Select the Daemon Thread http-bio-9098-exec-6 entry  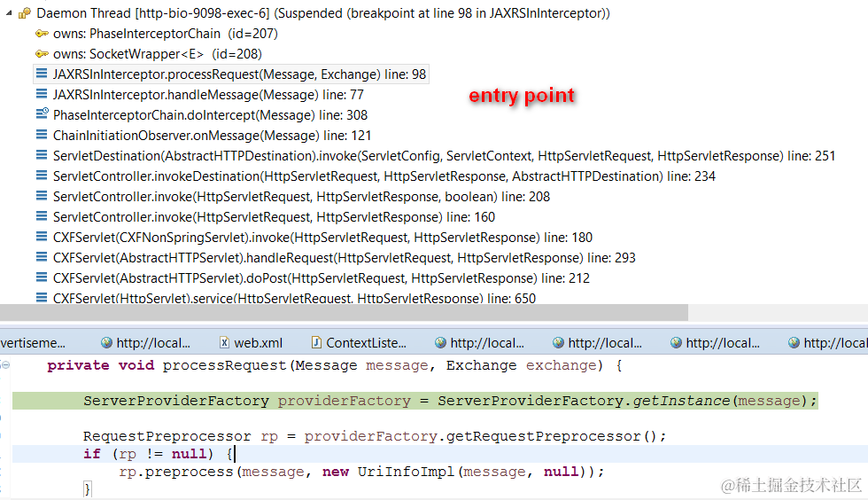[322, 12]
